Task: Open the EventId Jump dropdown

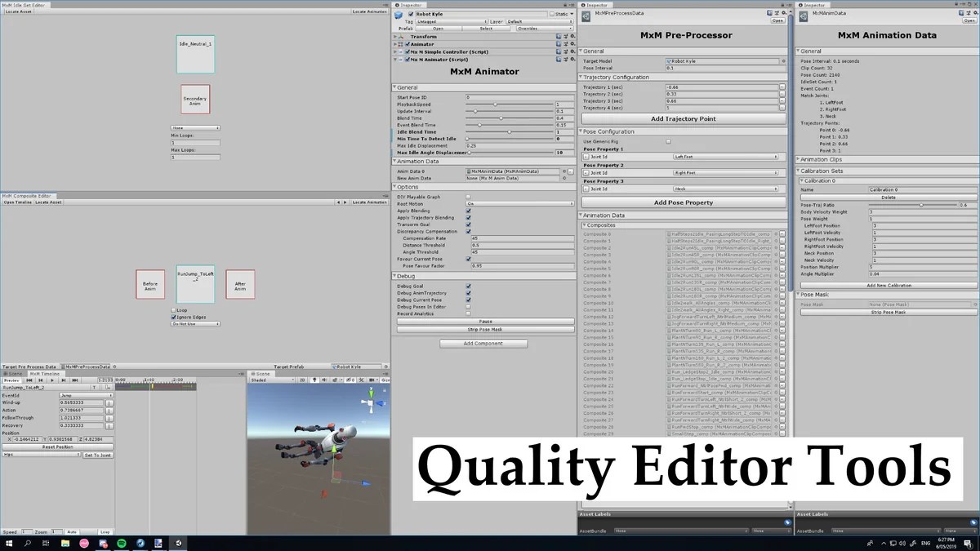Action: point(87,395)
